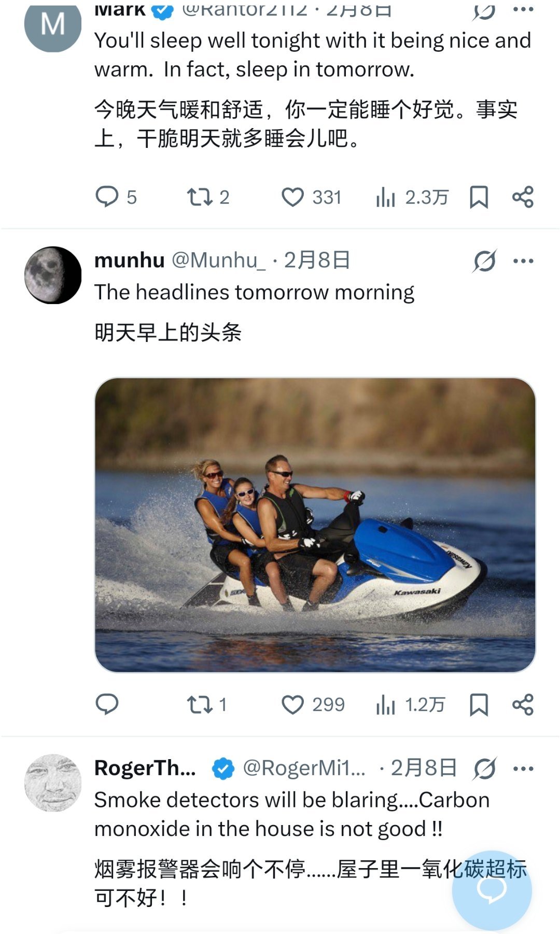The height and width of the screenshot is (934, 560).
Task: Open @RogerMi1... profile handle link
Action: click(x=304, y=768)
